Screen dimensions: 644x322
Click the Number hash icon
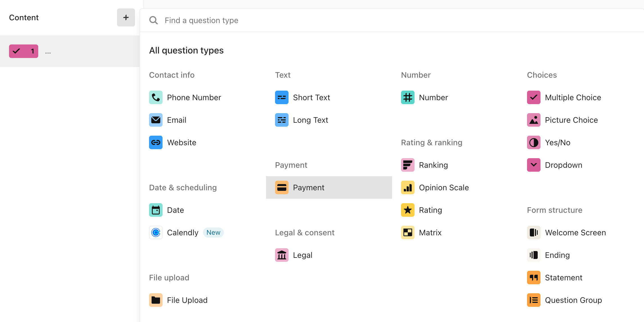pos(407,97)
